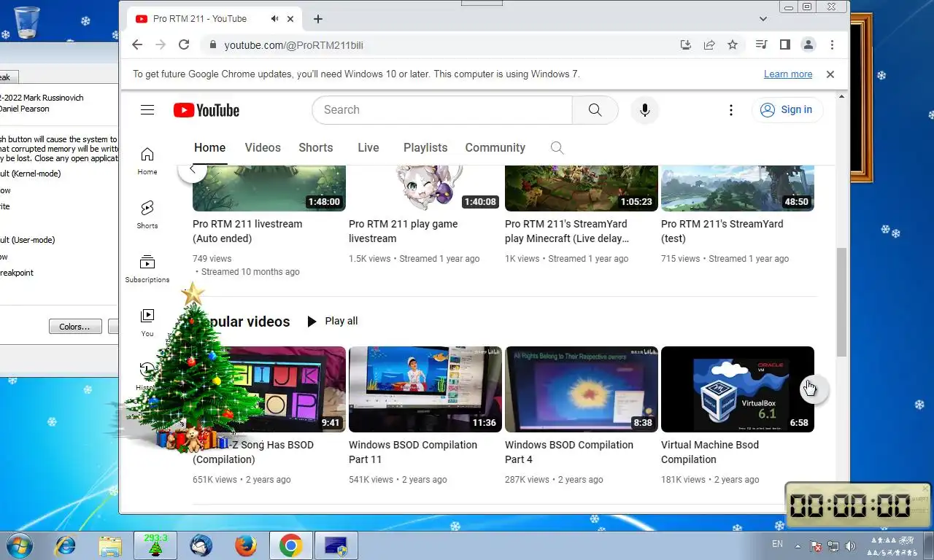Click the Chrome address bar URL

(x=293, y=45)
